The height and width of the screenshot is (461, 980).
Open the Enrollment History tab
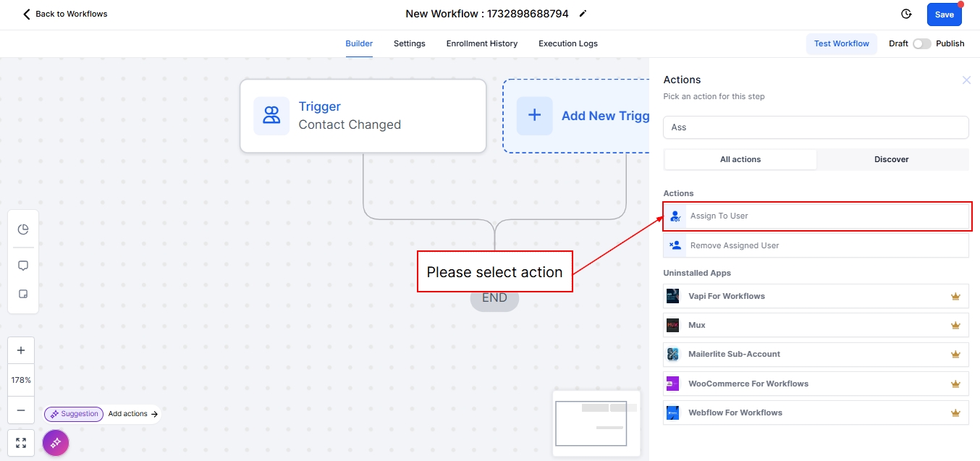481,43
